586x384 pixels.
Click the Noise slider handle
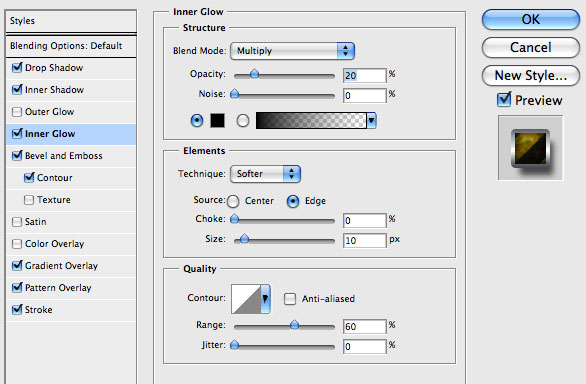pyautogui.click(x=235, y=93)
